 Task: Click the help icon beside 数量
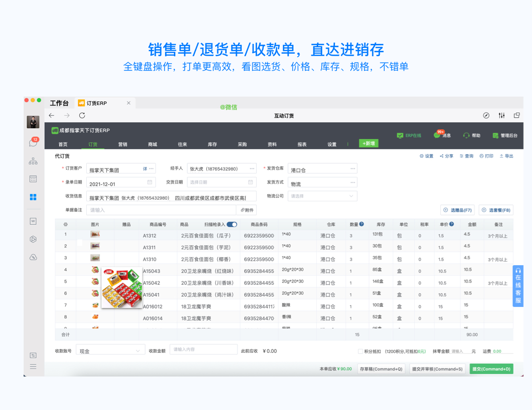[362, 224]
